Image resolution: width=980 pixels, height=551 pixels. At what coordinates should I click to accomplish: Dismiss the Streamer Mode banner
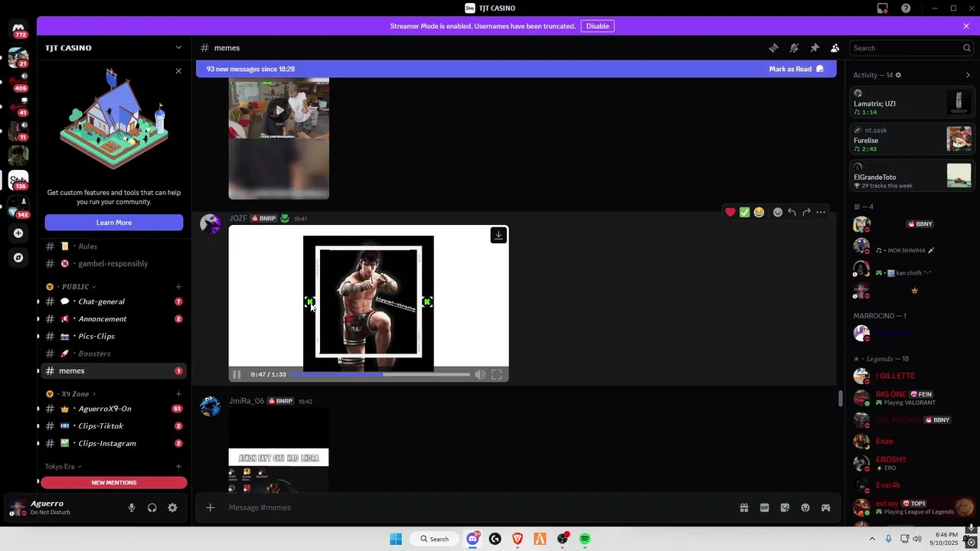point(965,26)
